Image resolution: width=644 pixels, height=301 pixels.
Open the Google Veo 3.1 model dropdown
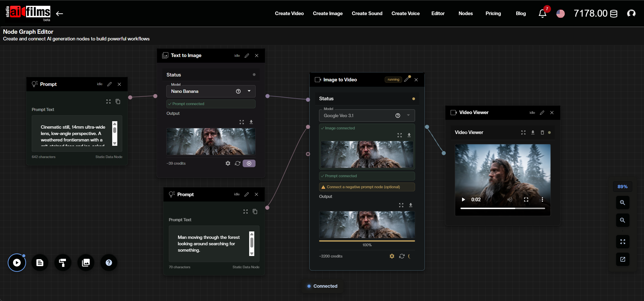(x=408, y=115)
